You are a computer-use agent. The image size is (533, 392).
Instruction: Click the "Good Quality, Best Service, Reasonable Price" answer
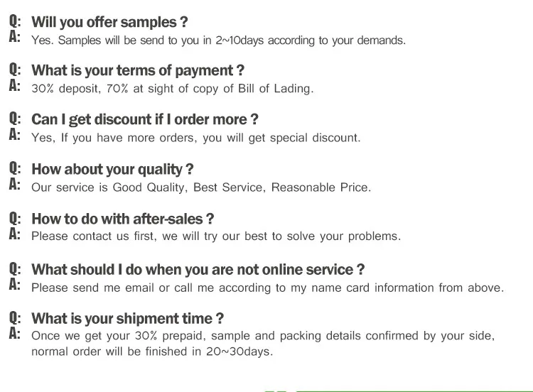click(201, 187)
